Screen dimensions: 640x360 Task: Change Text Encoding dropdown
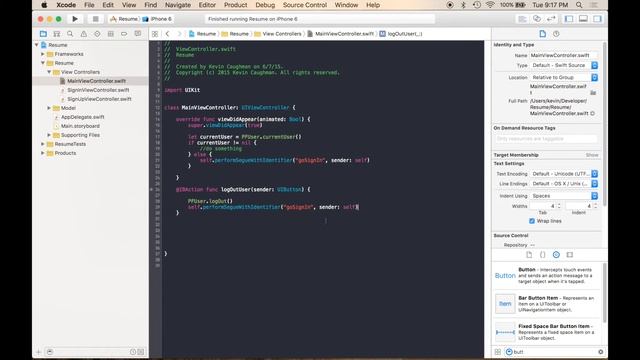564,174
